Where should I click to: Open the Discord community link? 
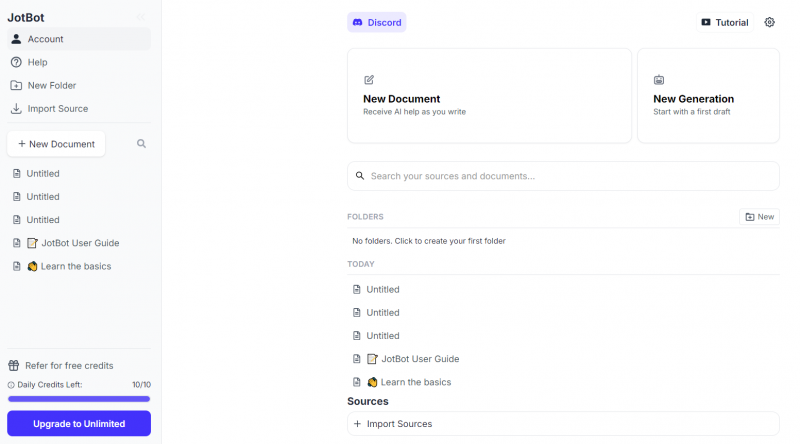coord(376,22)
